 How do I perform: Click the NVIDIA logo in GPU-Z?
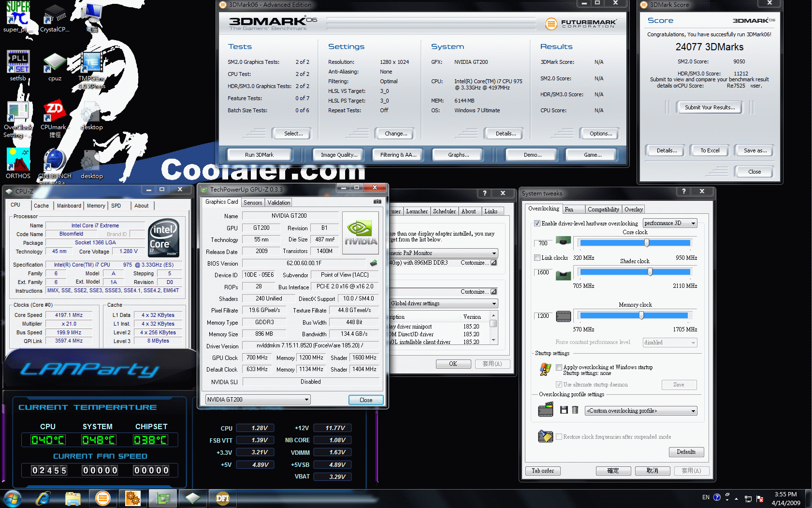point(361,234)
